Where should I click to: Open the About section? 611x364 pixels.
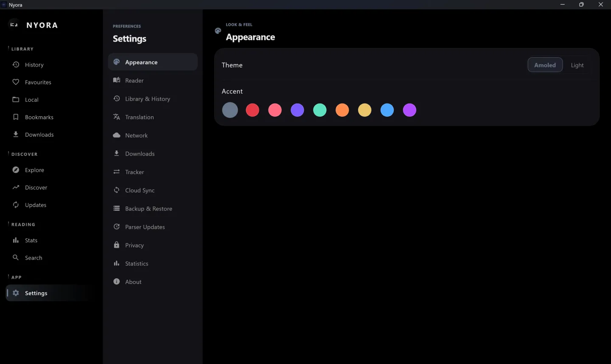pos(153,281)
